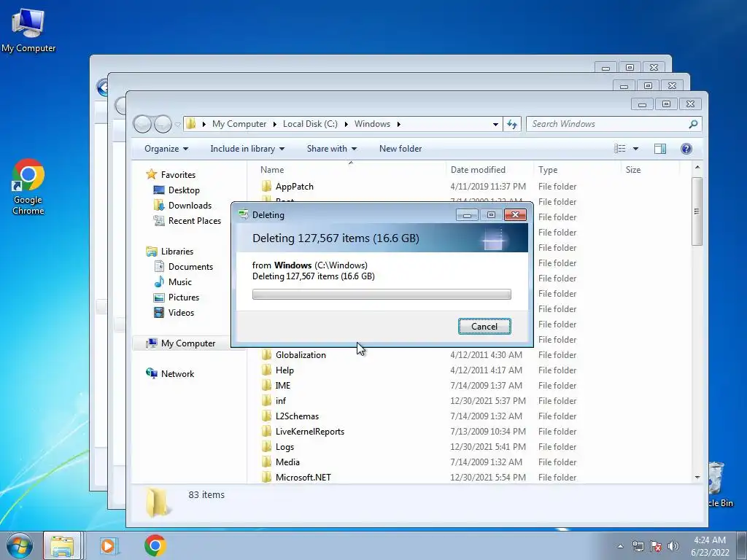The height and width of the screenshot is (560, 747).
Task: Open more view options dropdown arrow
Action: coord(635,149)
